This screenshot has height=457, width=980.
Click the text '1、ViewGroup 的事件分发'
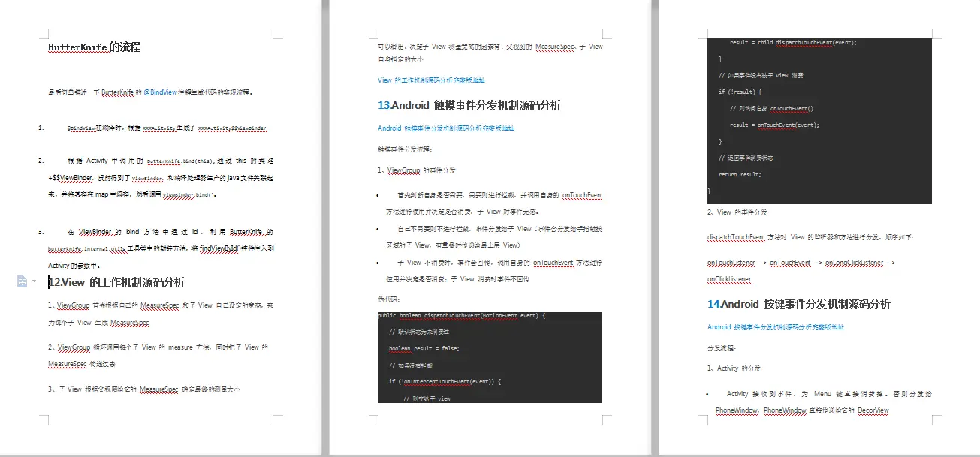[417, 171]
